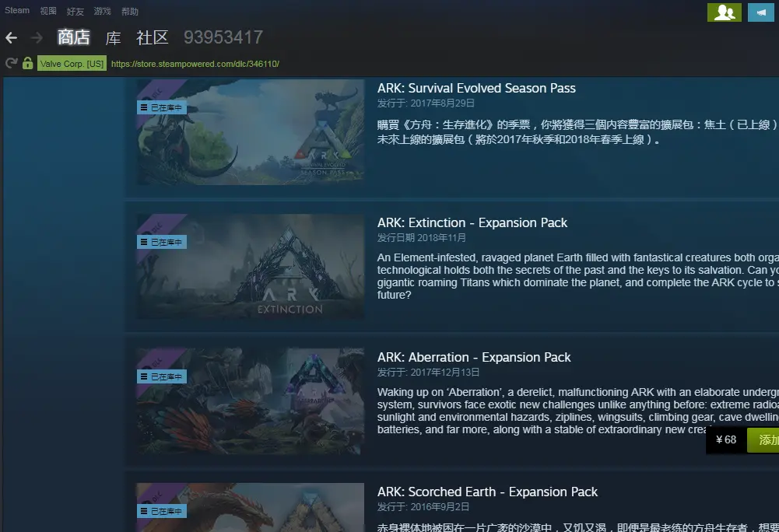Open the 游戏 menu
This screenshot has width=779, height=532.
pos(103,11)
